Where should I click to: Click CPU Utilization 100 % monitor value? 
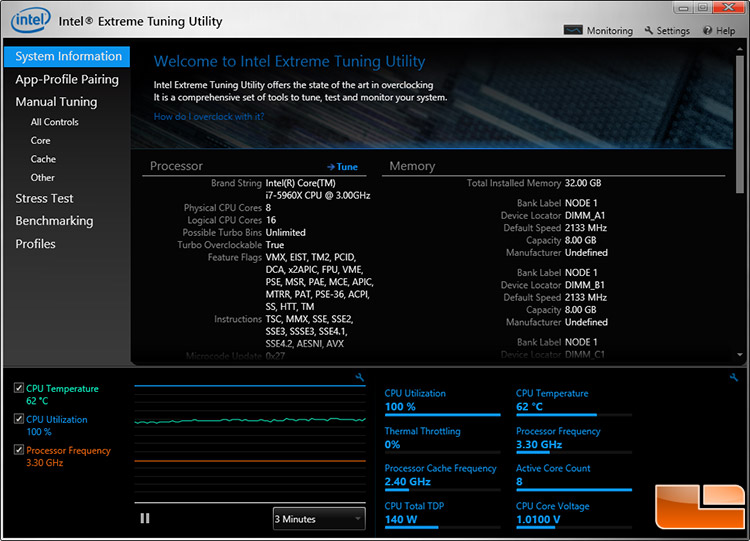[x=400, y=407]
